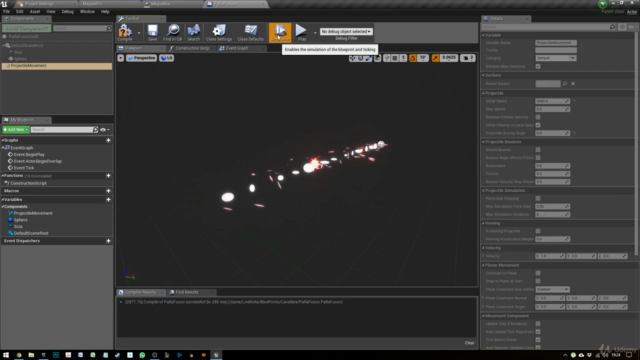
Task: Open the Category Default dropdown
Action: click(556, 58)
